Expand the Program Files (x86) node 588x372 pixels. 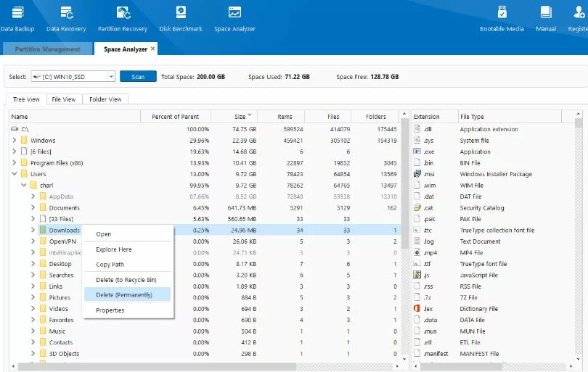[15, 162]
